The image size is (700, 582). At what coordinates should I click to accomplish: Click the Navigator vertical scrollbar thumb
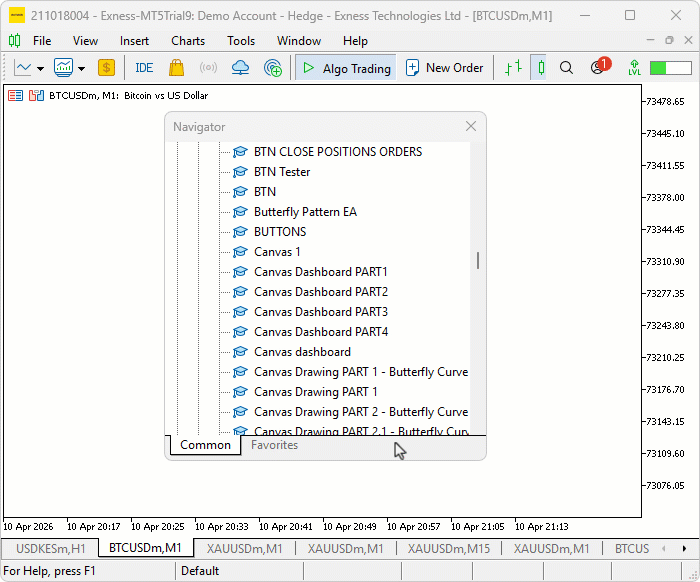[x=478, y=261]
